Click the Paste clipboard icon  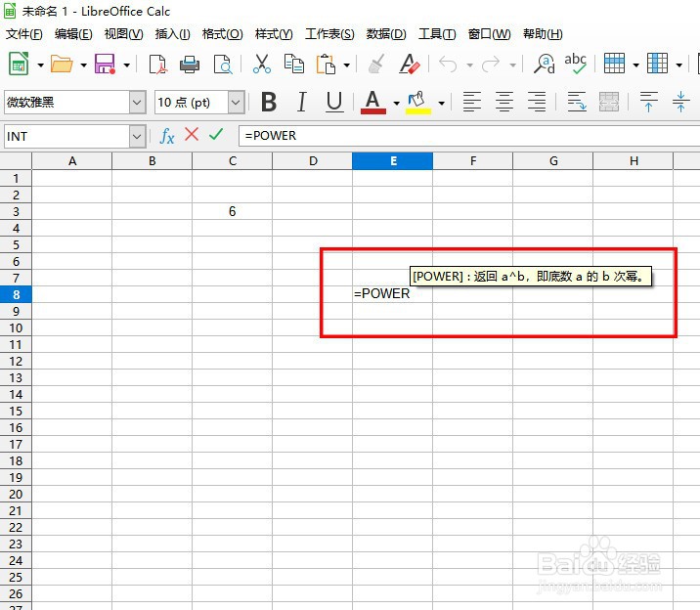click(326, 64)
